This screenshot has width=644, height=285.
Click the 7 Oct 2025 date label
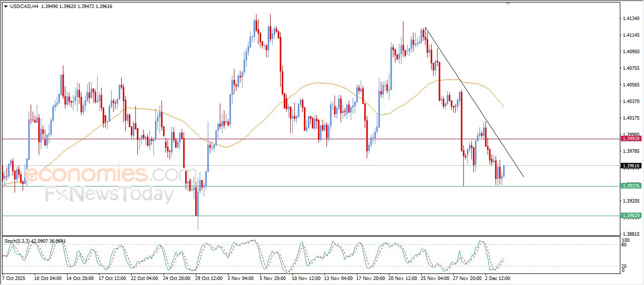point(13,277)
